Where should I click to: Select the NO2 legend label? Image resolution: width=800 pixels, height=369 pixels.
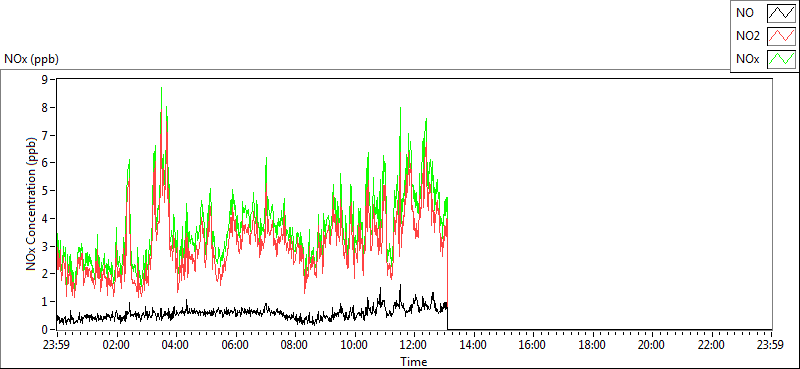[748, 36]
